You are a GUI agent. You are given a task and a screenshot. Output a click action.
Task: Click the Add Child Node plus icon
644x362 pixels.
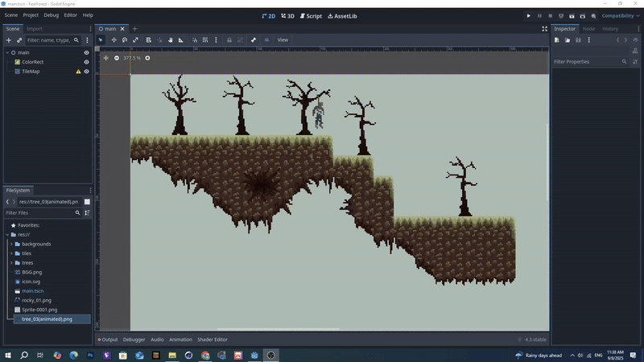(x=9, y=39)
